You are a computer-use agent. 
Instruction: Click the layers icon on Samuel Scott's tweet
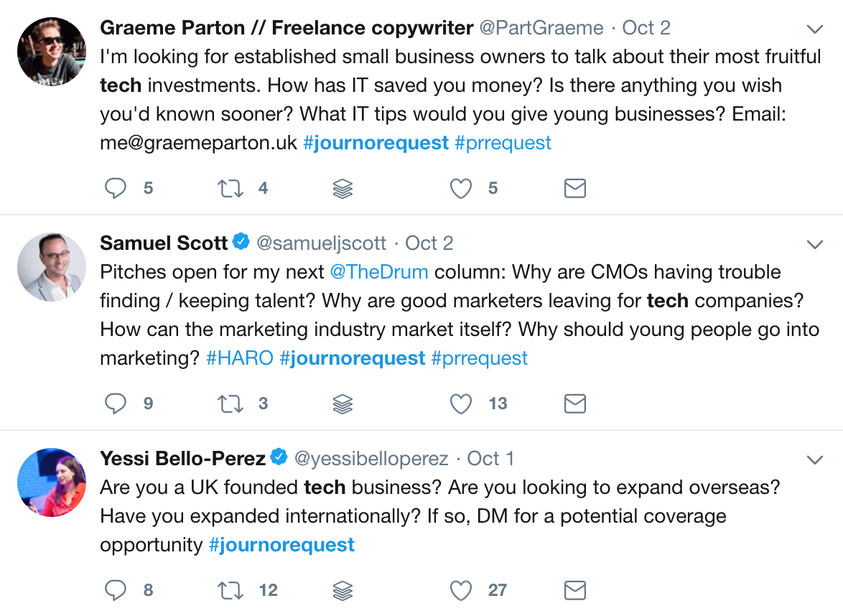343,404
